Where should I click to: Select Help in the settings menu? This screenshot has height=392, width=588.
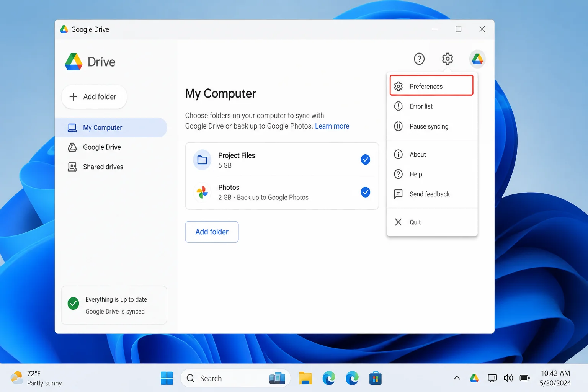click(x=431, y=174)
